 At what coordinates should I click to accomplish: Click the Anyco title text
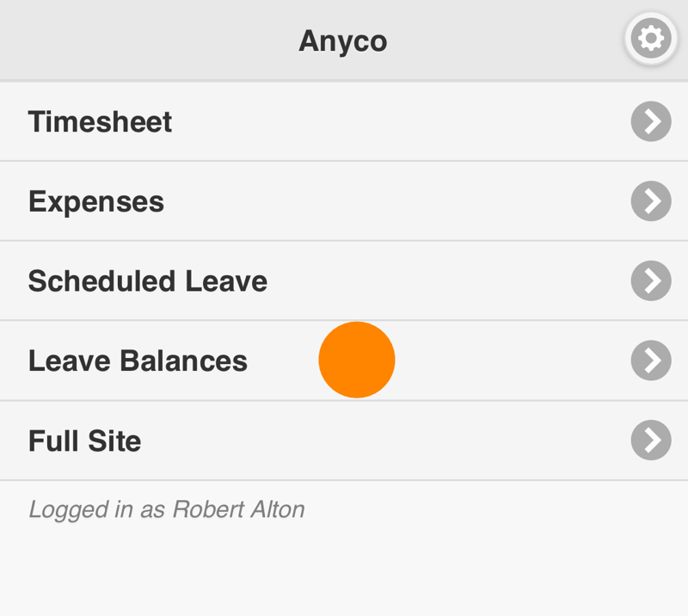tap(343, 39)
